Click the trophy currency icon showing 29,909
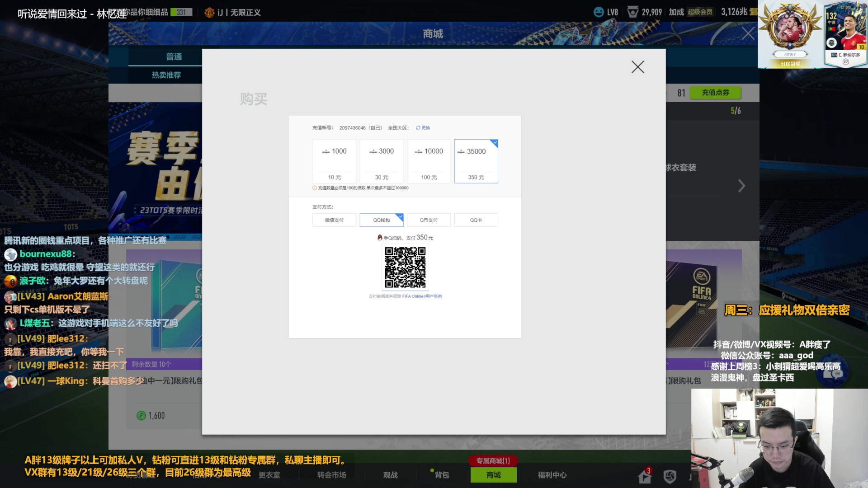The width and height of the screenshot is (868, 488). [x=633, y=12]
